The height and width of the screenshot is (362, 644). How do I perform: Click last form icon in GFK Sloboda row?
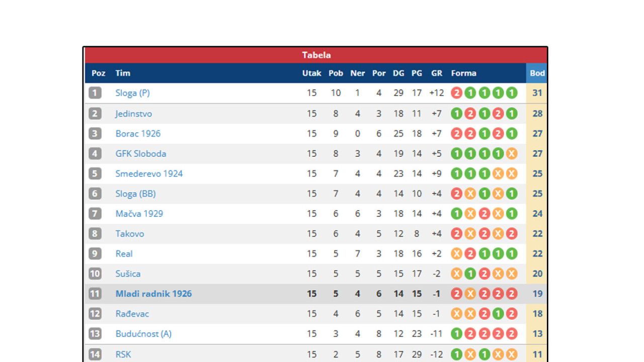click(512, 153)
